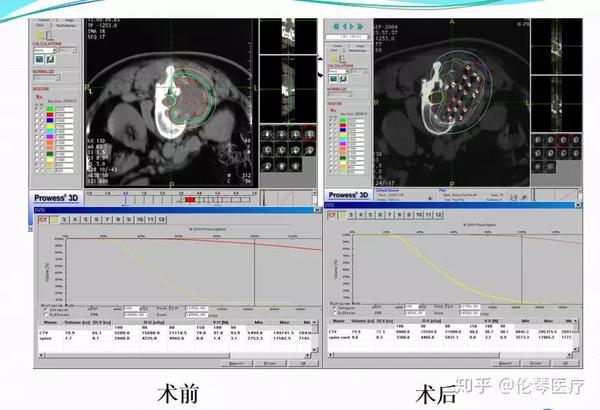The height and width of the screenshot is (410, 600).
Task: Toggle checkbox beside red isodose in pre-op window
Action: coord(37,114)
